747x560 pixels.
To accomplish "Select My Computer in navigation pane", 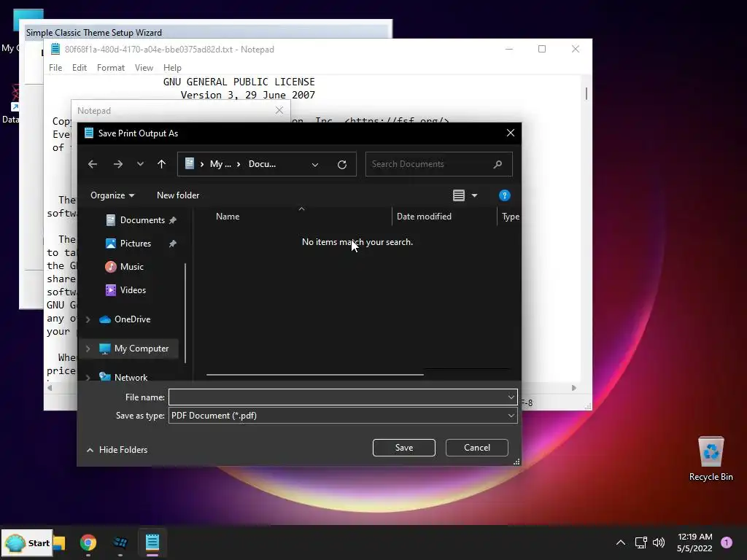I will pos(141,349).
